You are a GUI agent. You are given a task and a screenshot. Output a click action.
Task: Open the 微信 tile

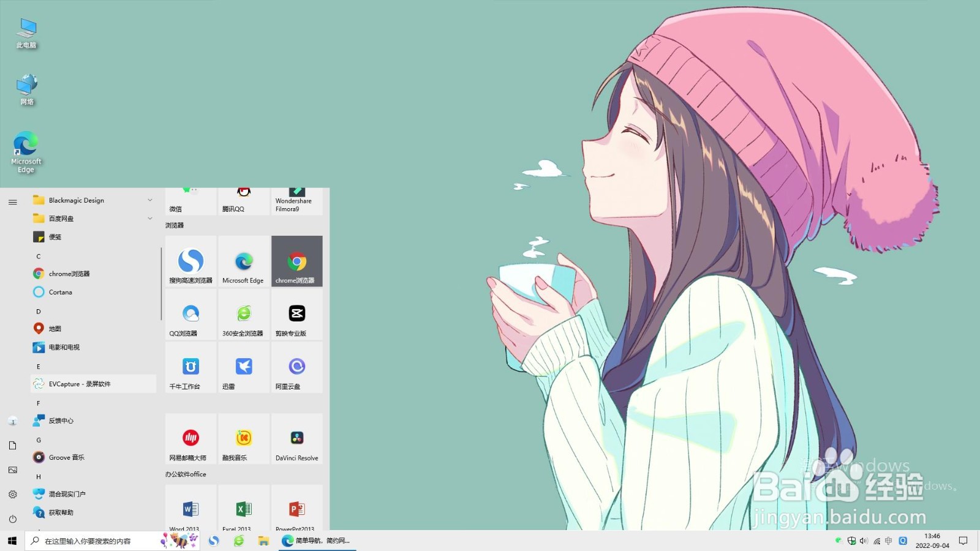[x=190, y=201]
